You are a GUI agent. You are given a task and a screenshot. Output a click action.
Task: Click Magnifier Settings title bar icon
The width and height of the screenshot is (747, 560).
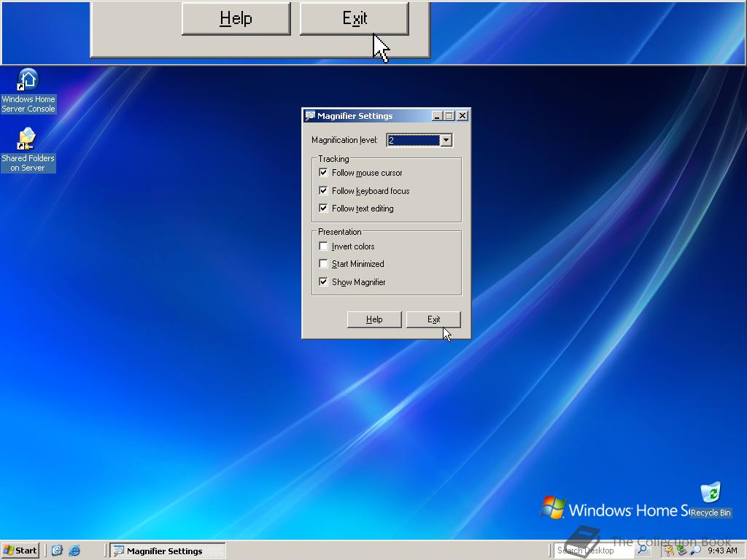[310, 116]
